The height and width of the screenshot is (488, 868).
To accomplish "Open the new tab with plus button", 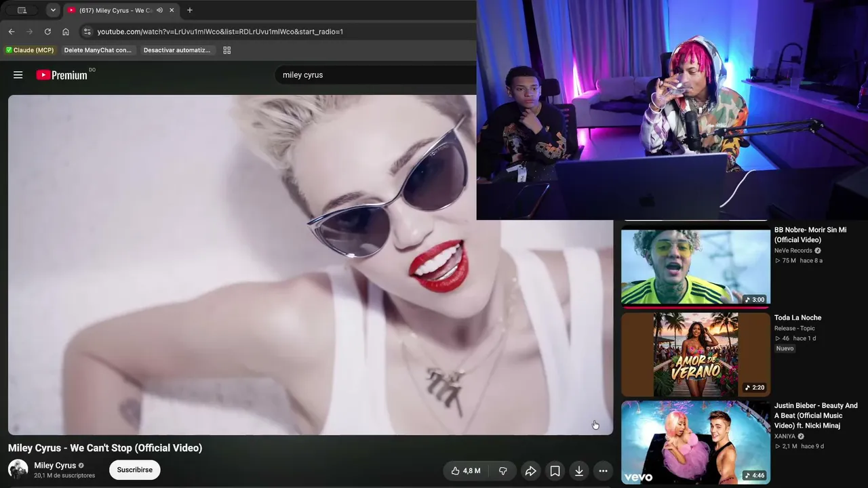I will point(190,10).
